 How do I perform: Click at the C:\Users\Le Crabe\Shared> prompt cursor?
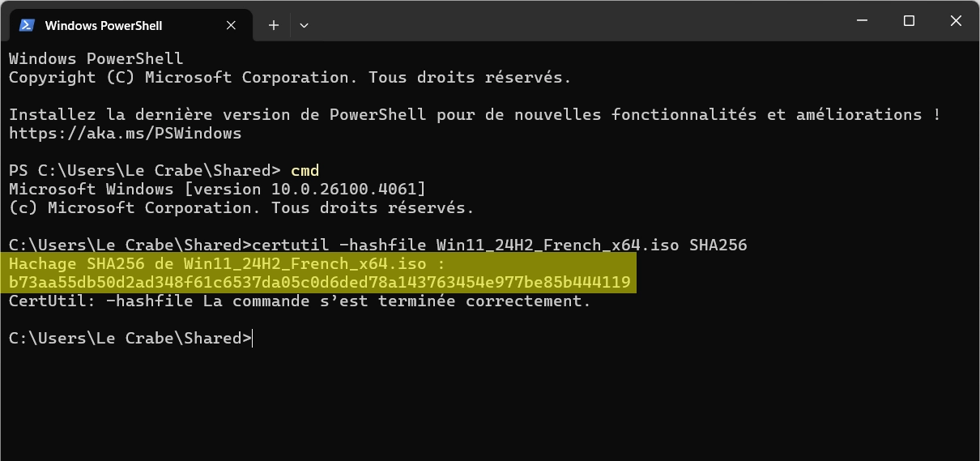(x=253, y=338)
